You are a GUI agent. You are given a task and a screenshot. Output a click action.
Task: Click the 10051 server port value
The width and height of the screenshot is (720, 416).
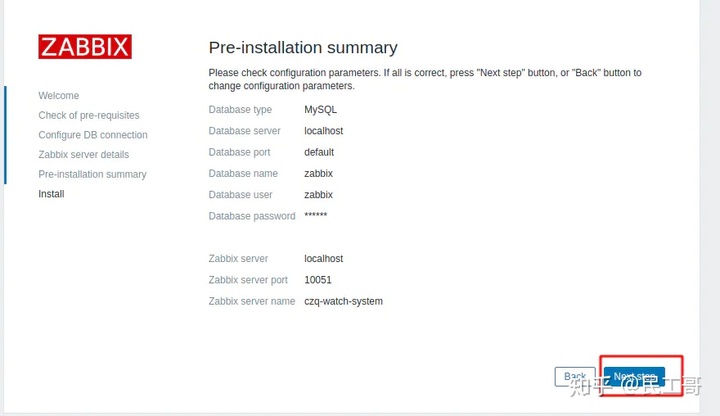(318, 280)
